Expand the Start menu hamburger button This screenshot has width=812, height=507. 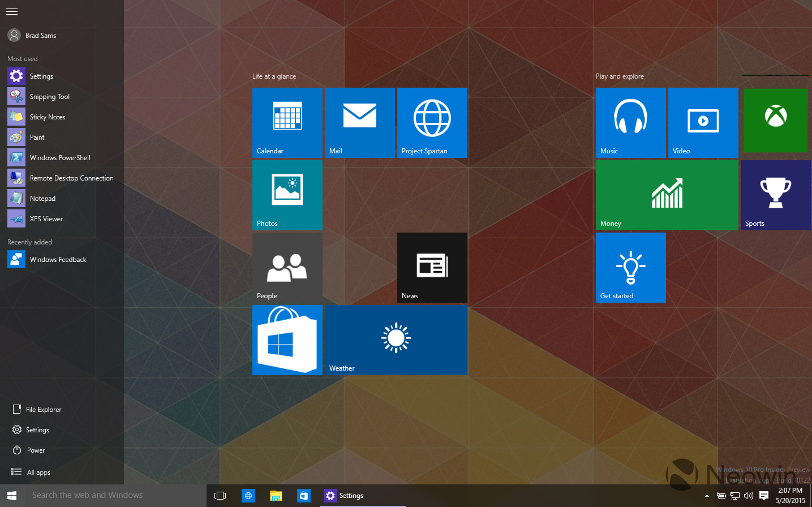point(11,11)
